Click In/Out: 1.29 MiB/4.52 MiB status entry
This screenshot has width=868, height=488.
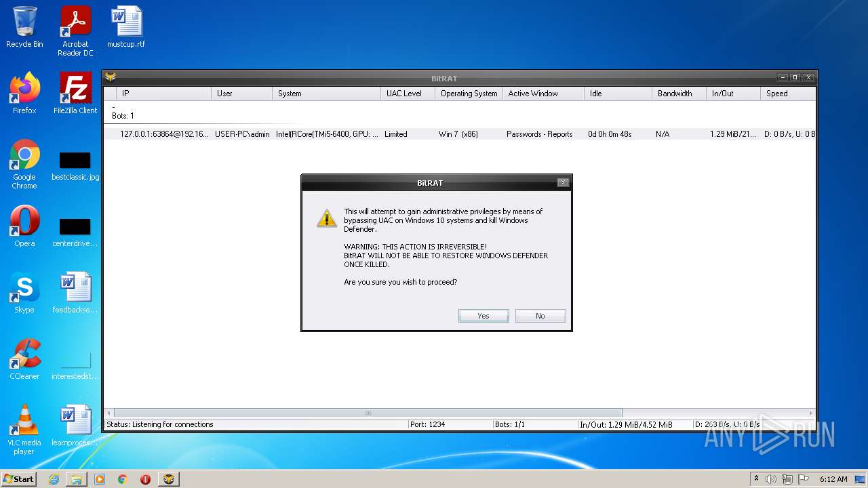click(x=626, y=424)
